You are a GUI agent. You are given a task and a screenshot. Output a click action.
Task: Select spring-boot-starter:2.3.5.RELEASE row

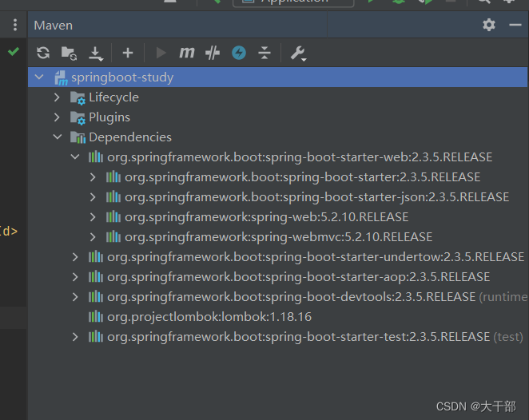pyautogui.click(x=277, y=177)
